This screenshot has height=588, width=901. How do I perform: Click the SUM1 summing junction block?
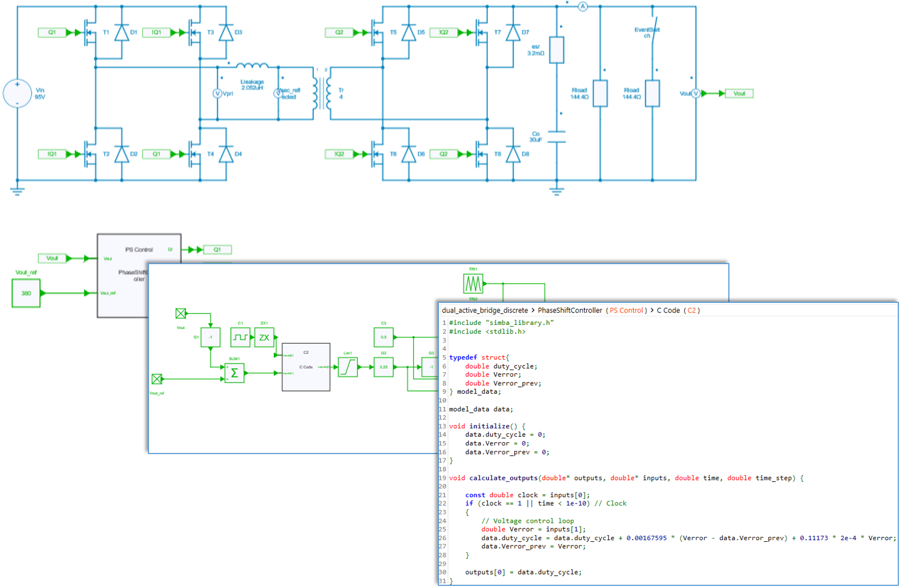[233, 373]
